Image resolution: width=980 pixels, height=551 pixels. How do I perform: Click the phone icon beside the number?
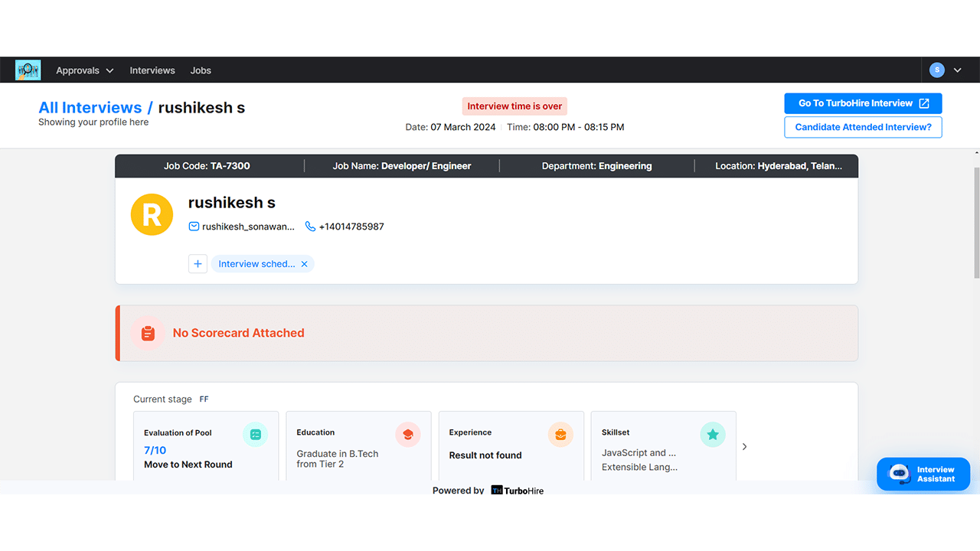310,227
